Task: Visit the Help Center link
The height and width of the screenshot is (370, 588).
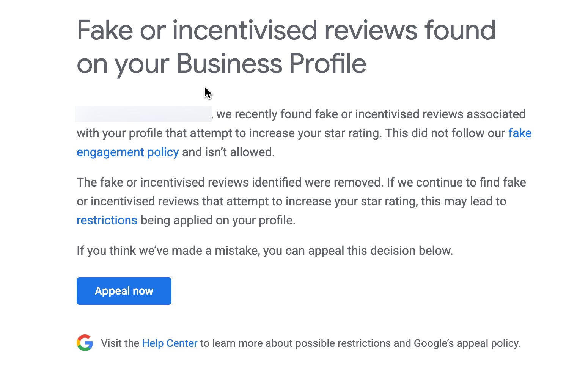Action: [169, 343]
